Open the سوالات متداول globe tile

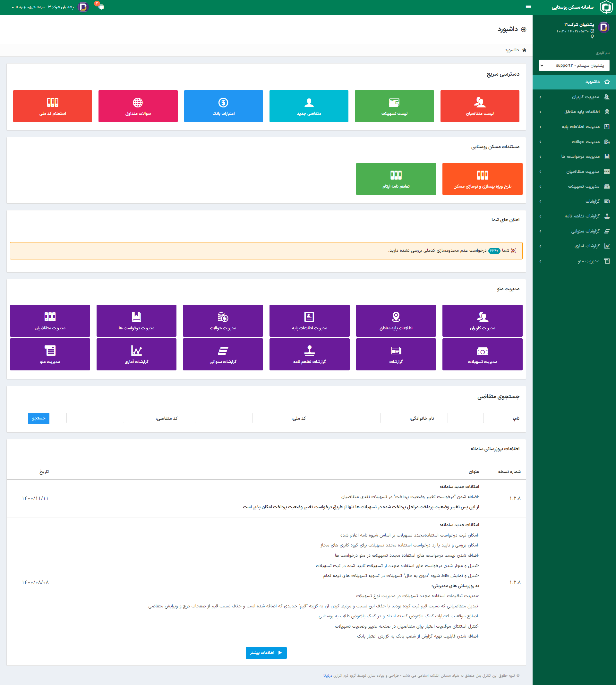(x=138, y=106)
